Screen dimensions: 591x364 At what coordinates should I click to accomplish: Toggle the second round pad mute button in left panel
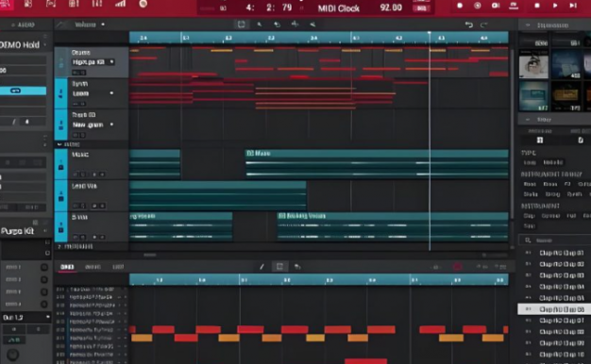[44, 280]
